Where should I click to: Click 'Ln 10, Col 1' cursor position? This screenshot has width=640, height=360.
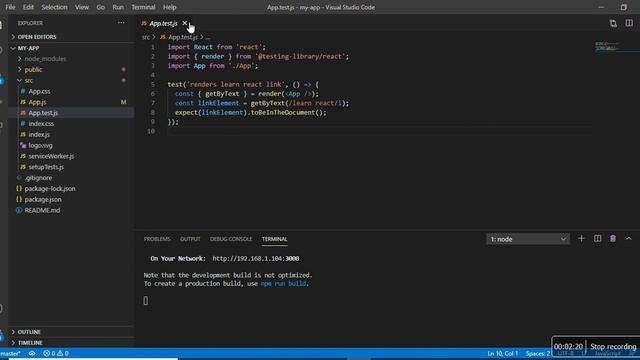click(x=502, y=353)
